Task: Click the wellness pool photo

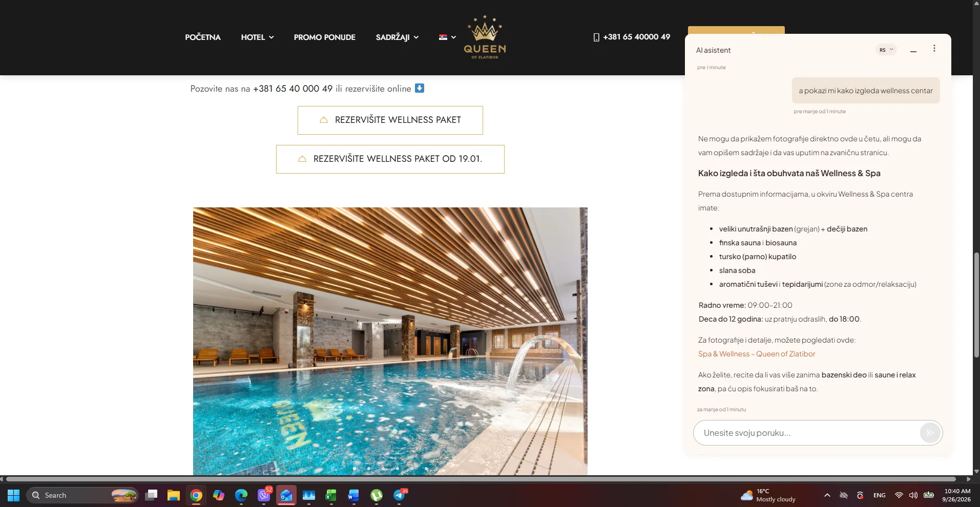Action: point(390,341)
